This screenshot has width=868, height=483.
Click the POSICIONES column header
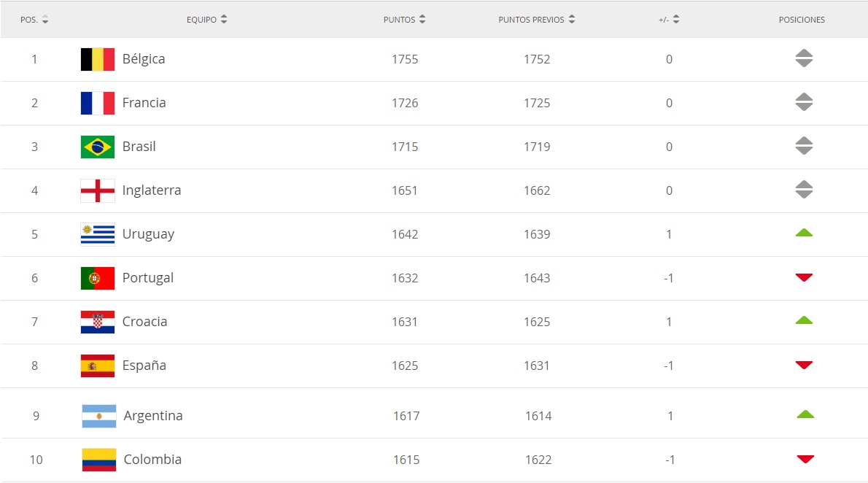802,20
